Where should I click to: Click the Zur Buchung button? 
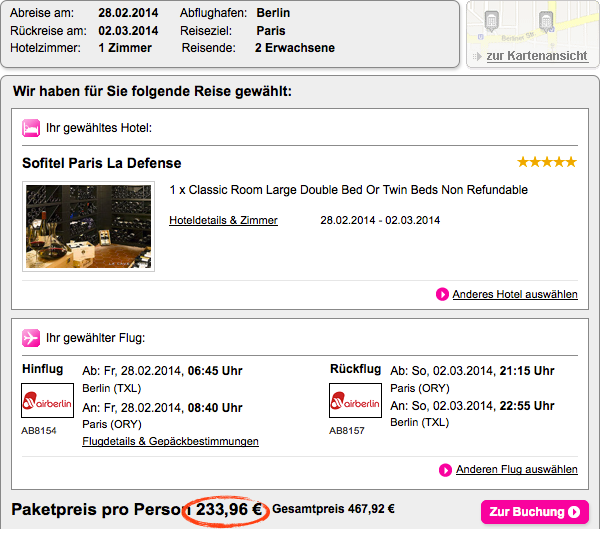click(x=535, y=512)
